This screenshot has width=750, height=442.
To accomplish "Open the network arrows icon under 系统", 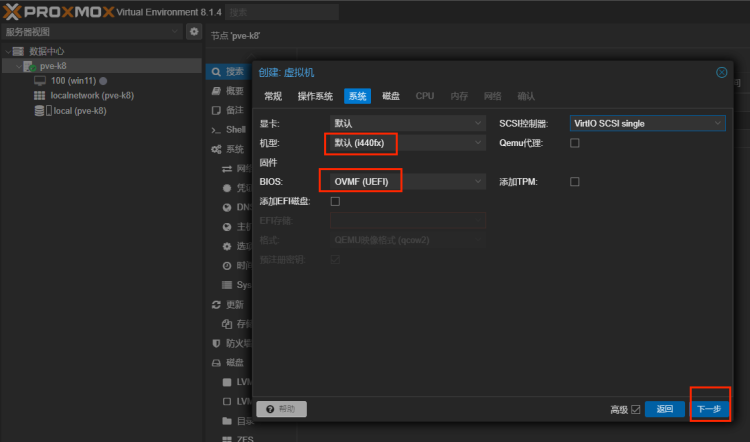I will pyautogui.click(x=227, y=168).
